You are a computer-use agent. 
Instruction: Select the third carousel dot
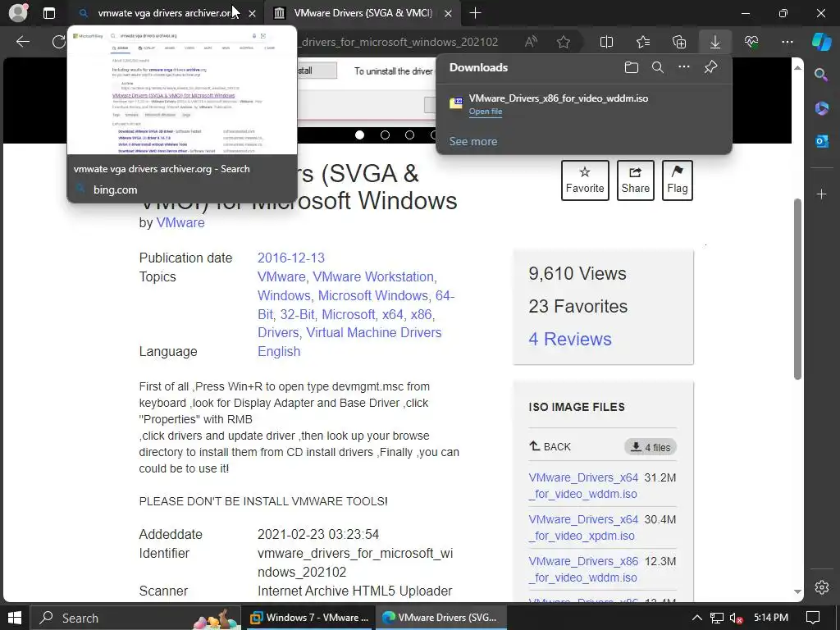point(409,135)
